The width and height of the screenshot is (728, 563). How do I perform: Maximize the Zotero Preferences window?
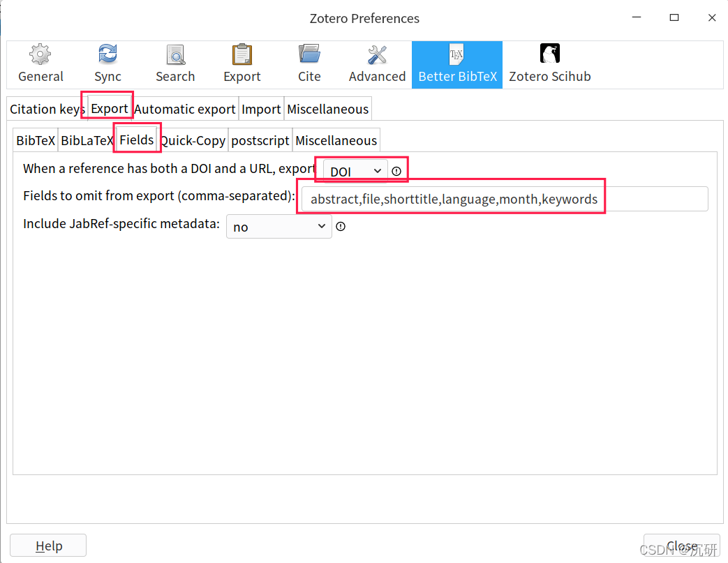[x=674, y=17]
